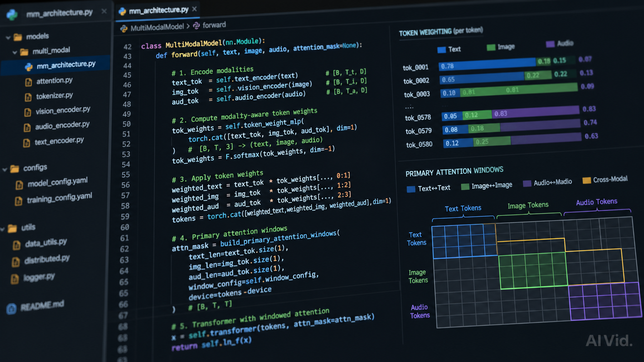Image resolution: width=644 pixels, height=362 pixels.
Task: Click the utils folder icon
Action: [12, 229]
